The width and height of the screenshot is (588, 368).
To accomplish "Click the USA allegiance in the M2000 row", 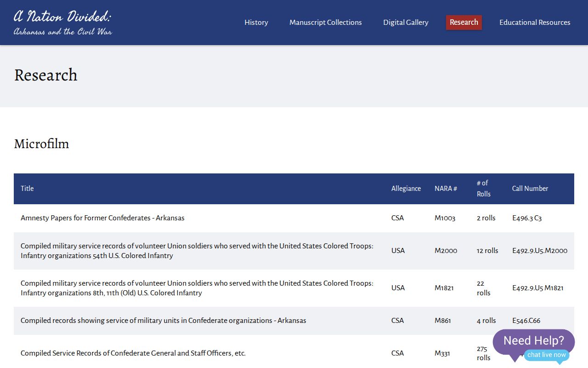I will click(398, 251).
